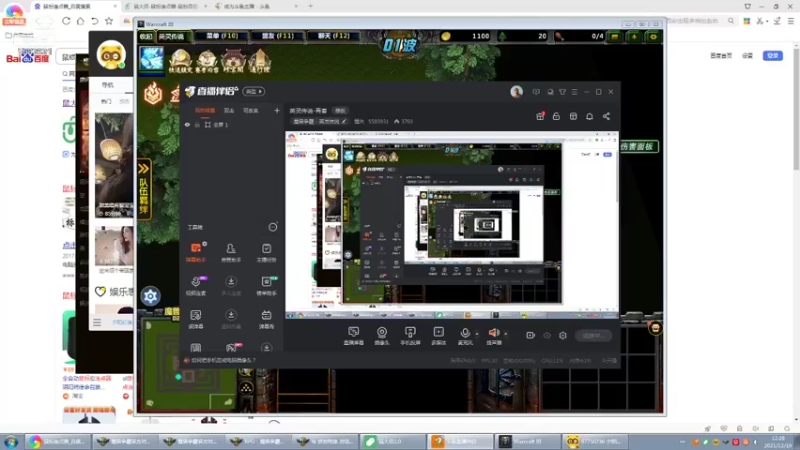
Task: Toggle microphone on or off
Action: click(x=465, y=334)
